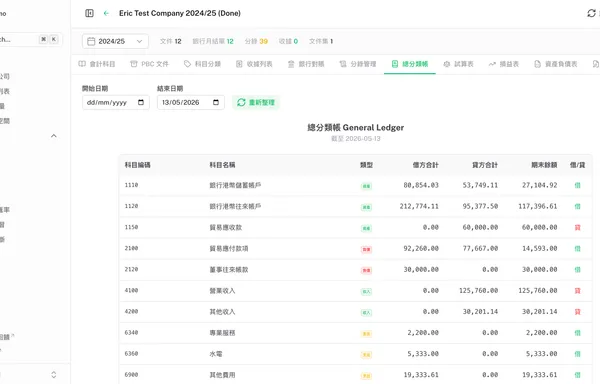Select the 其他收入 account row
Screen dimensions: 600x384
355,312
